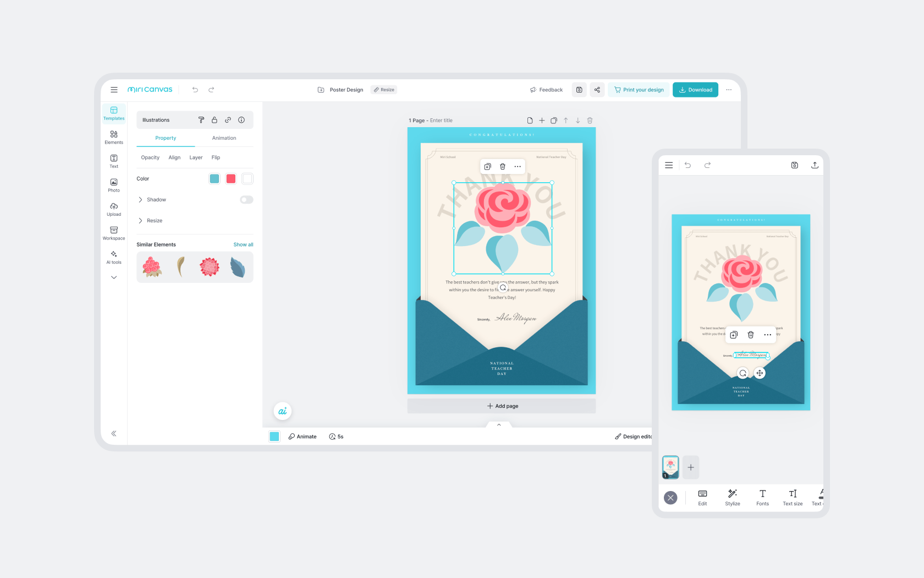
Task: Open the AI assistant floating button
Action: (283, 411)
